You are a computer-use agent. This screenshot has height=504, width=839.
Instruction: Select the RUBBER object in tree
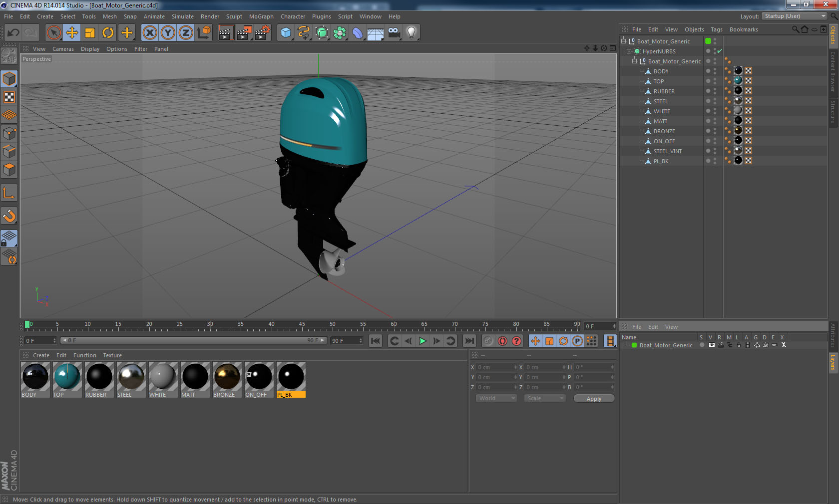click(x=664, y=91)
